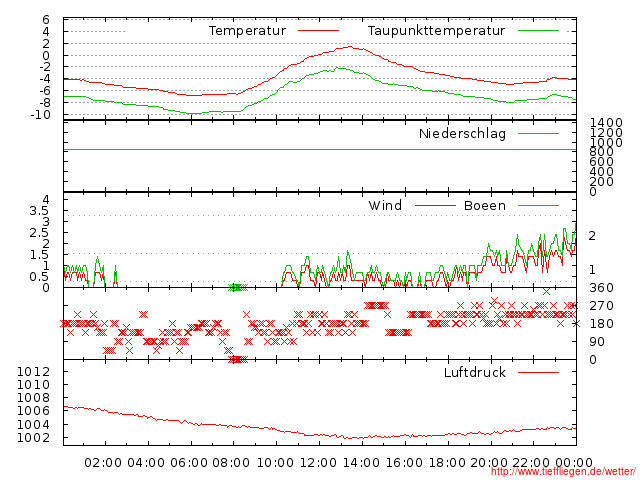The width and height of the screenshot is (640, 480).
Task: Click the -6 temperature axis value
Action: coord(44,91)
